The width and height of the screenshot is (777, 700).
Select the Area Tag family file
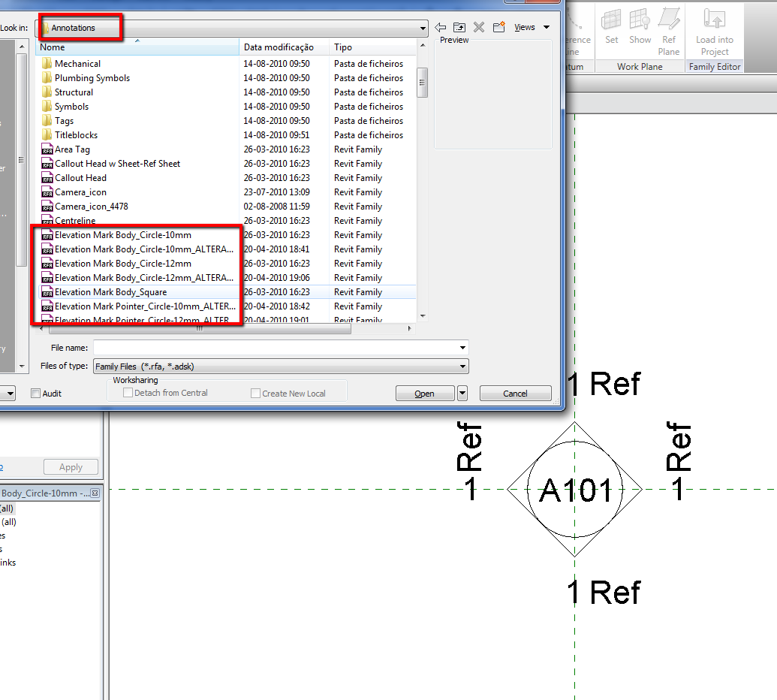click(72, 149)
